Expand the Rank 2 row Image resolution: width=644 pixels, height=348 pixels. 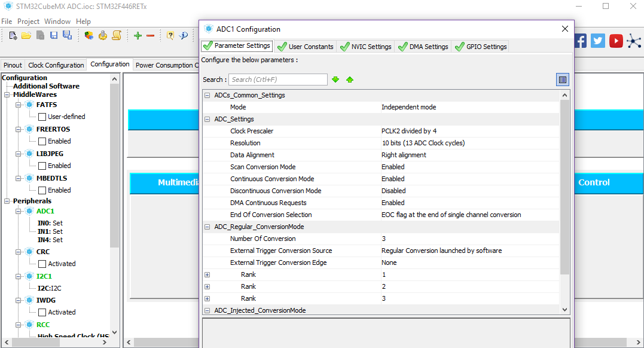click(x=207, y=287)
